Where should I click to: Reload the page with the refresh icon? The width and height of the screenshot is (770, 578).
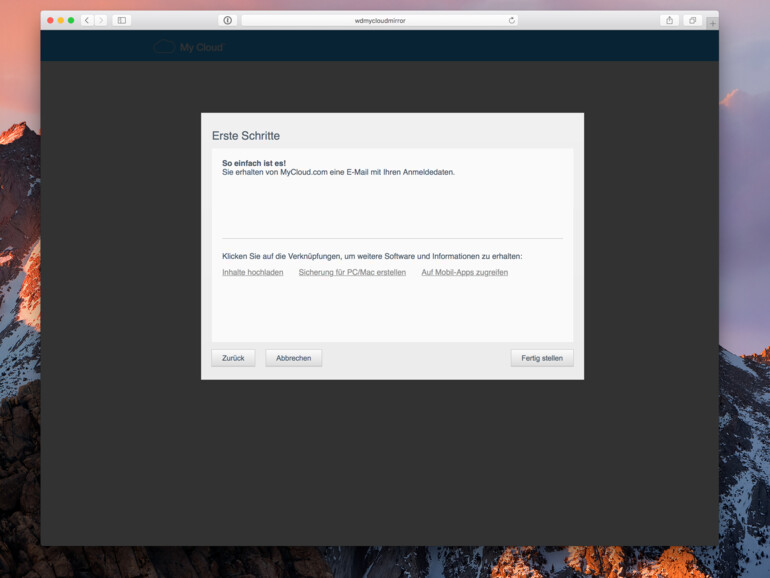click(x=512, y=20)
